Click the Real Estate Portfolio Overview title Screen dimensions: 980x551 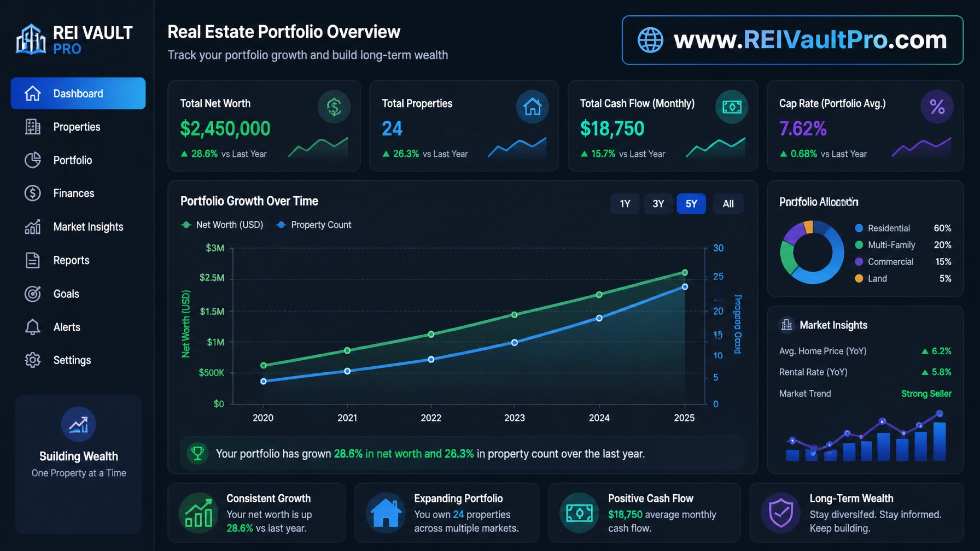click(284, 32)
